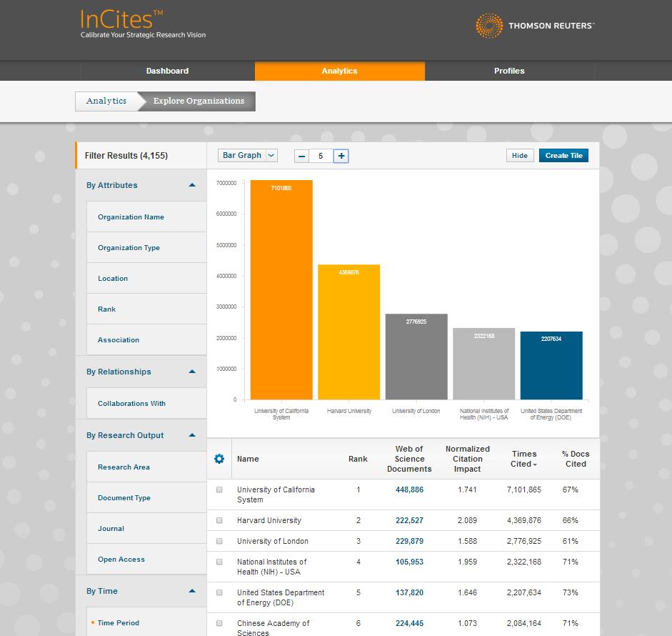Viewport: 672px width, 636px height.
Task: Open 137,820 documents link for Department of Energy
Action: click(409, 592)
